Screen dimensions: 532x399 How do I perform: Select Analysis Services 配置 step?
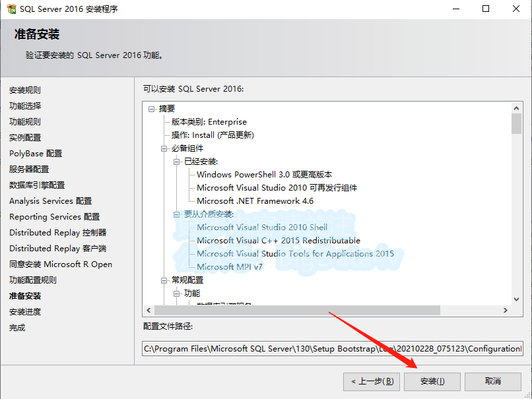click(x=51, y=201)
